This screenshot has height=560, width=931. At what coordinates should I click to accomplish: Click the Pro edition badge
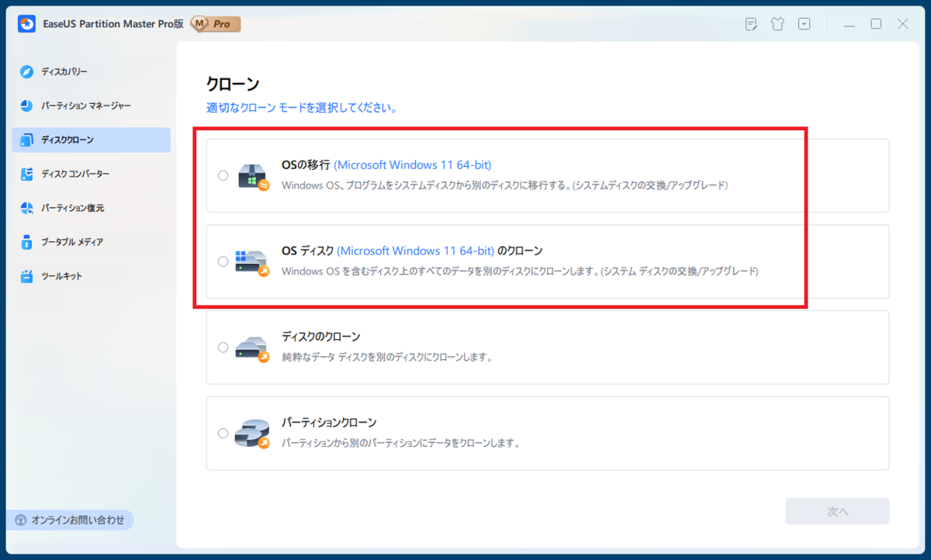(x=215, y=24)
